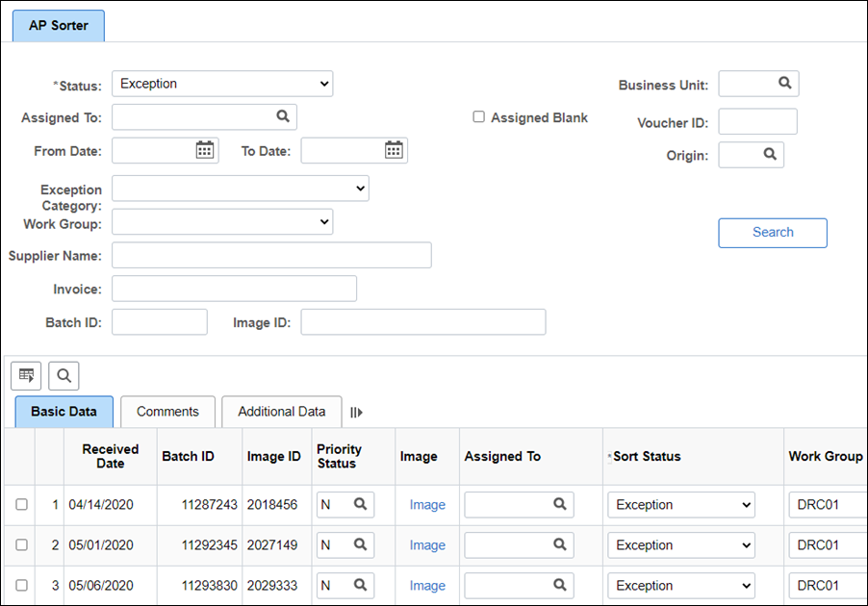
Task: Click the Image ID column header
Action: tap(274, 457)
